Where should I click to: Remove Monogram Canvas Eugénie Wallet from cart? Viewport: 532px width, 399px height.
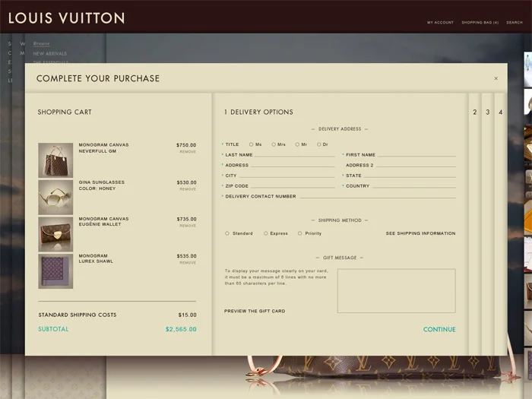coord(188,226)
